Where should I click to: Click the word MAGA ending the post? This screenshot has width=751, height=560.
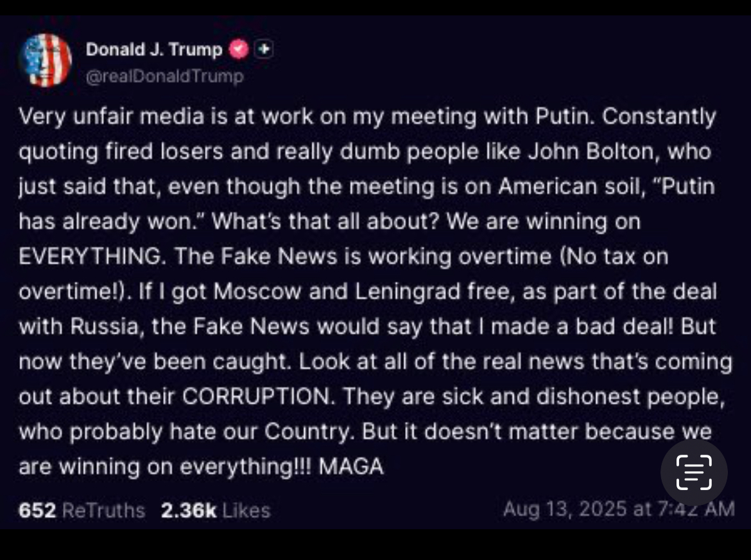click(x=351, y=466)
